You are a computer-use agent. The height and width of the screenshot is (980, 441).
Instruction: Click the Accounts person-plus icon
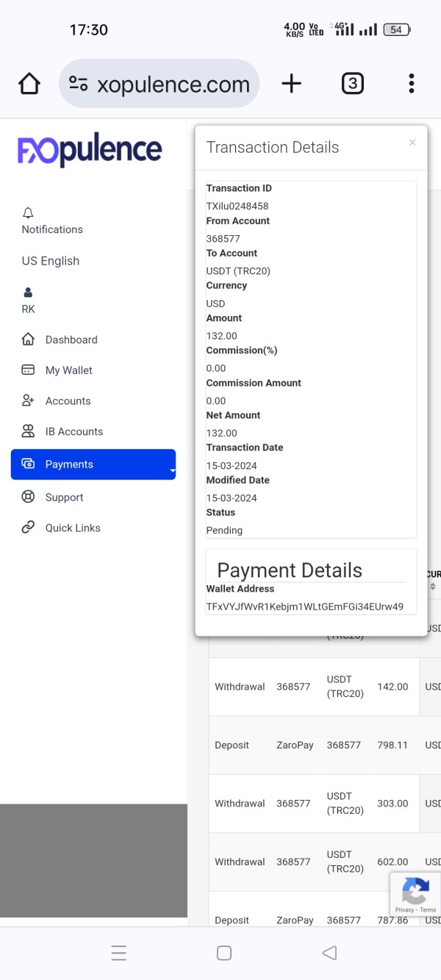tap(28, 401)
